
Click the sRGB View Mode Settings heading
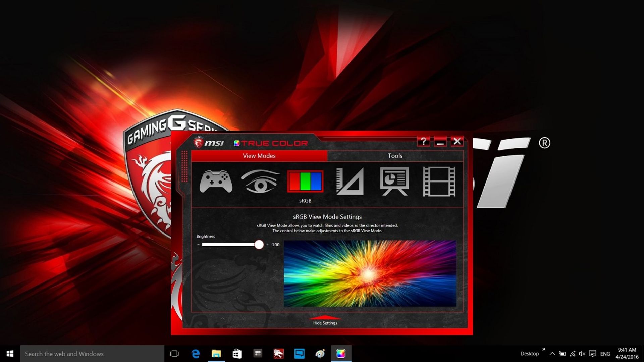click(x=327, y=217)
